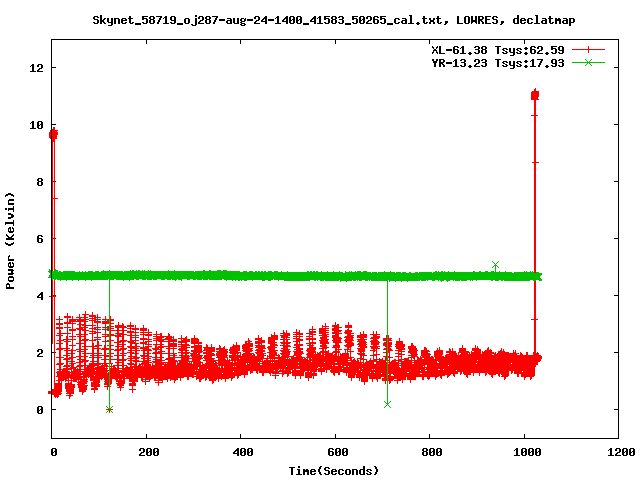Select the legend entry YR-13.23 Tsys:17.93

pos(498,63)
